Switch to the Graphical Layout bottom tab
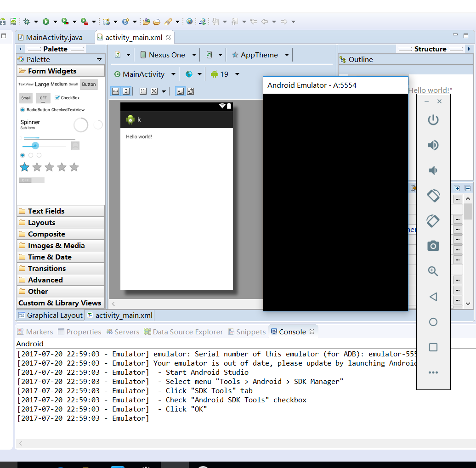Screen dimensions: 476x468 pos(51,316)
